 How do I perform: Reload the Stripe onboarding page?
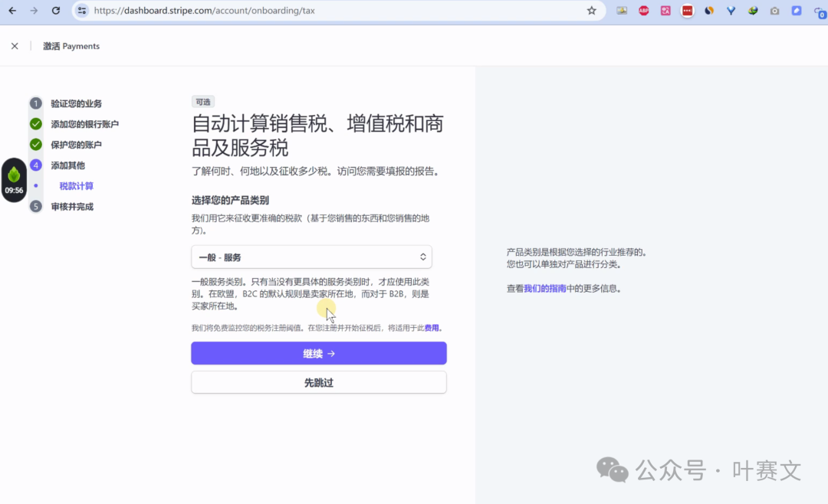56,11
